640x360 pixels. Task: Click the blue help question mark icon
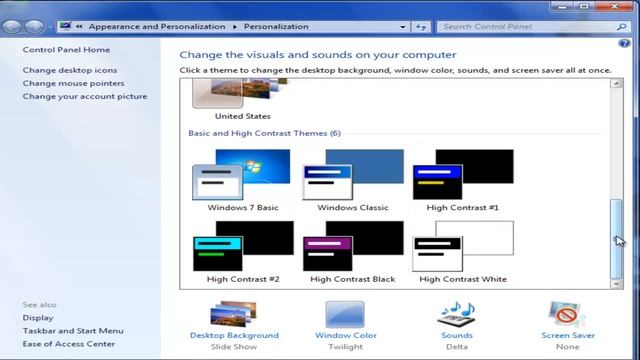coord(624,43)
